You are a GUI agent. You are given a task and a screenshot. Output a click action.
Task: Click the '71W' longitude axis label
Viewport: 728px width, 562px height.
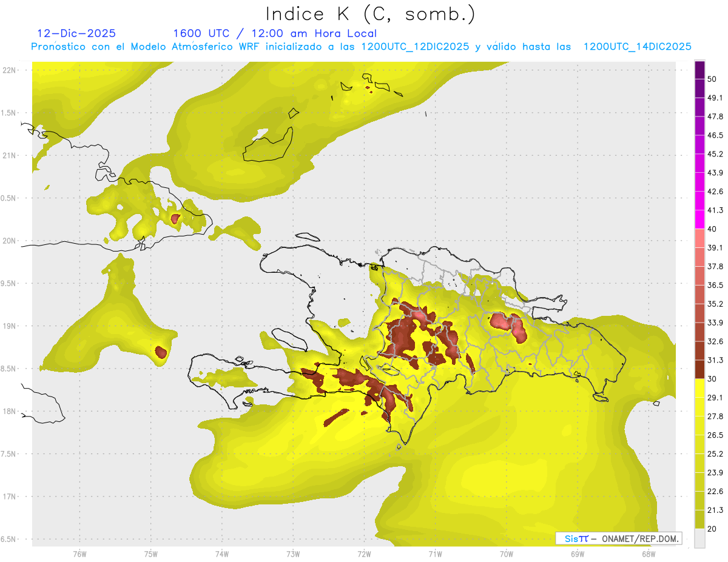435,554
